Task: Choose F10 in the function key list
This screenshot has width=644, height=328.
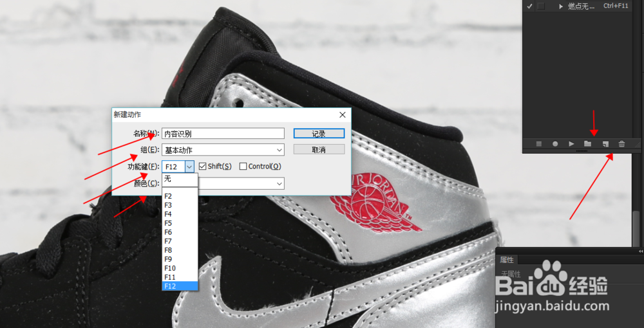Action: pyautogui.click(x=180, y=269)
